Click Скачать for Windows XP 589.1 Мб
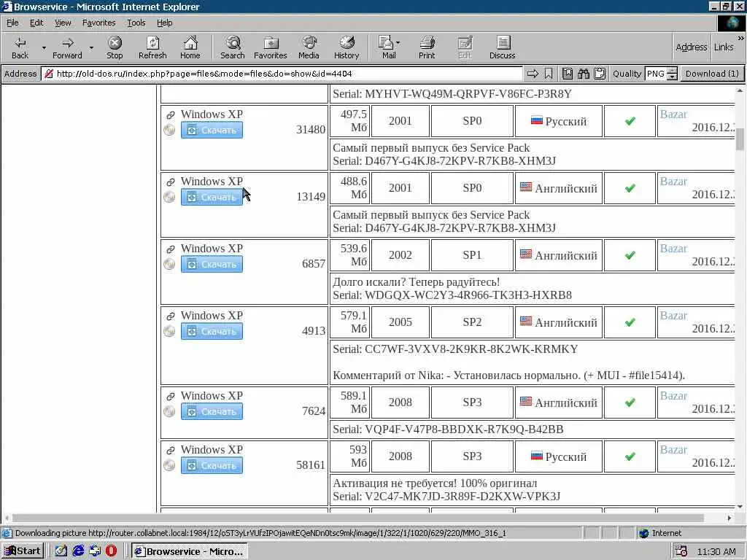747x560 pixels. pyautogui.click(x=212, y=411)
